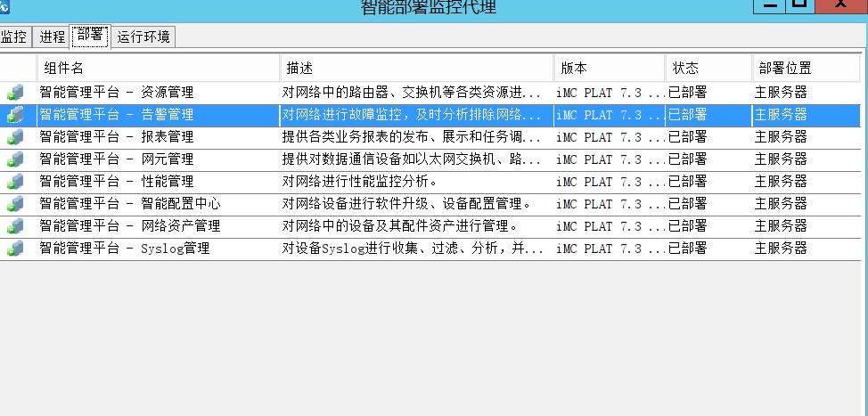Select row 智能管理平台 - 告警管理
The height and width of the screenshot is (416, 868).
pos(430,115)
